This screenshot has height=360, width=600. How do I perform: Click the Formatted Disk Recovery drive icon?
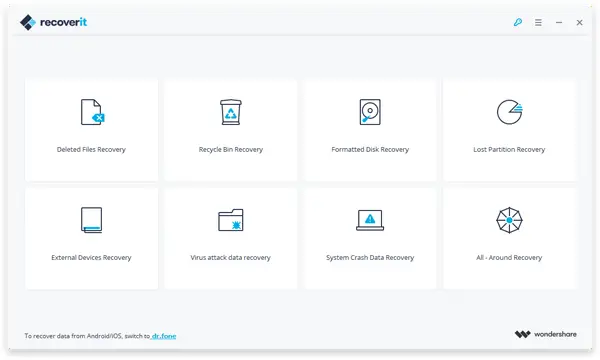370,112
